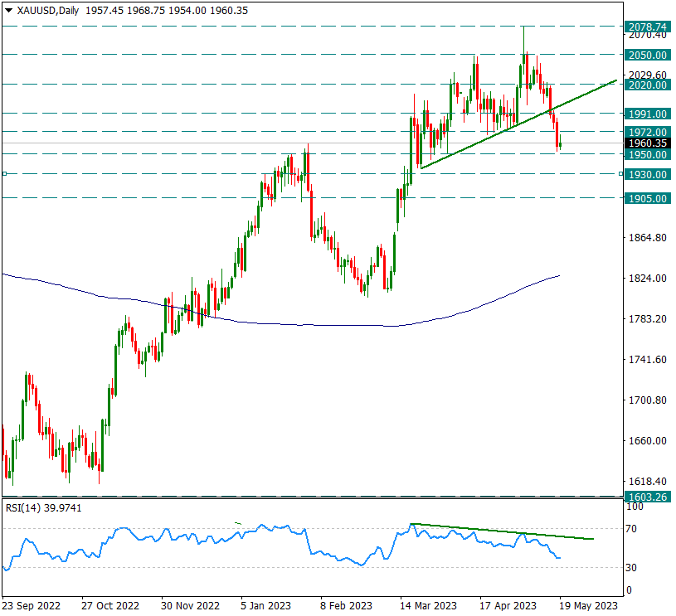Select the 1950.00 price level label
676x616 pixels.
click(648, 154)
